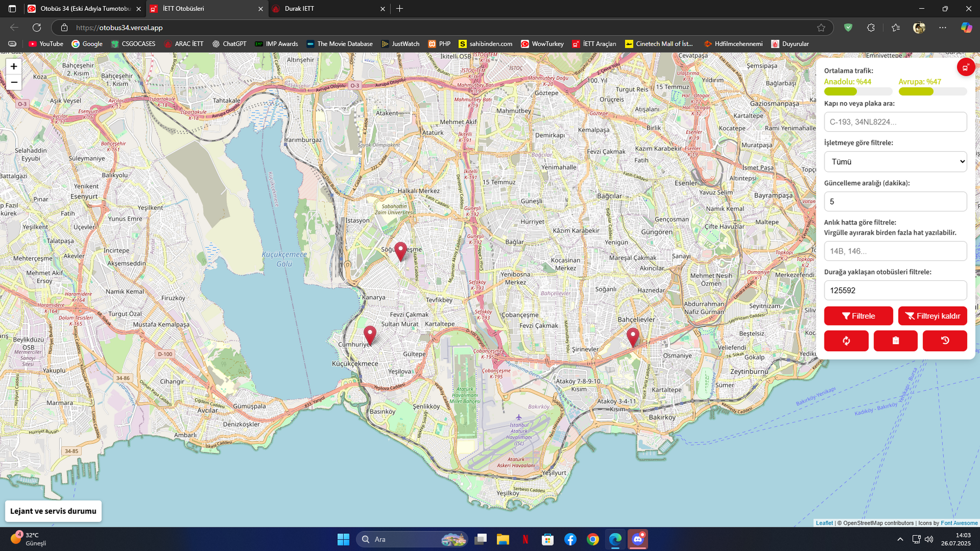980x551 pixels.
Task: Click the red history icon button
Action: coord(945,341)
